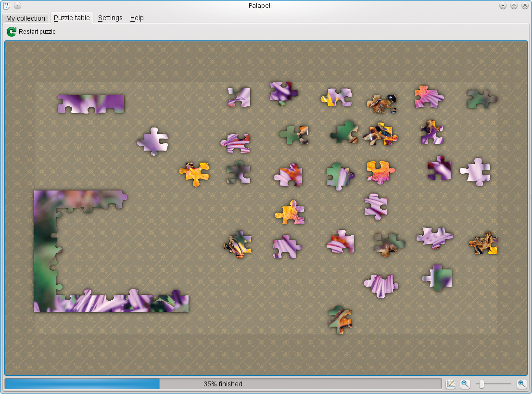The width and height of the screenshot is (532, 394).
Task: Open the Settings menu
Action: coord(110,18)
